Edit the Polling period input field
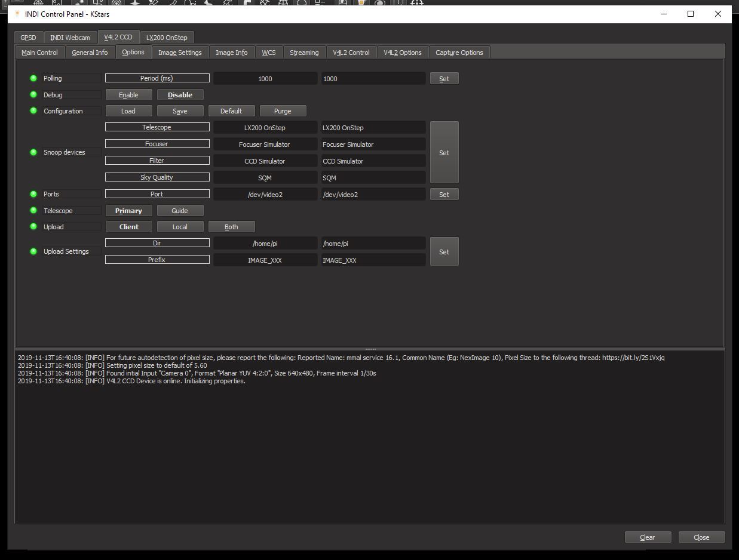Image resolution: width=739 pixels, height=560 pixels. click(373, 79)
